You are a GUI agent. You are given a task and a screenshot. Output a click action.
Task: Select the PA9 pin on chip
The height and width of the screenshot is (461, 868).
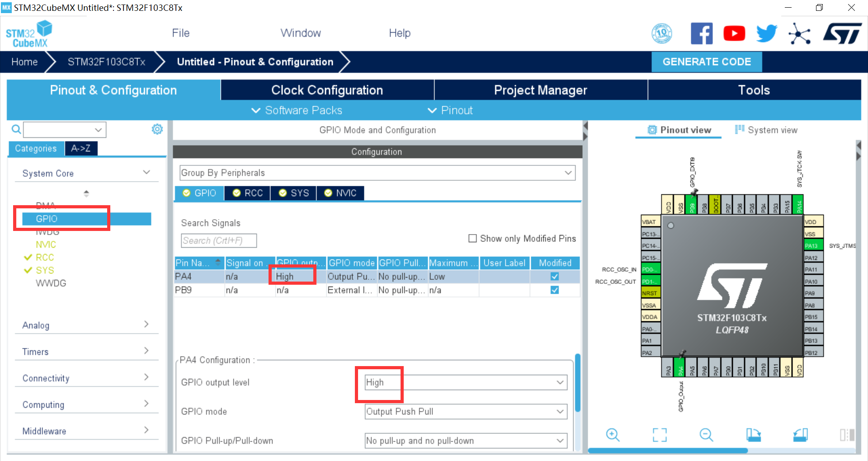point(813,293)
